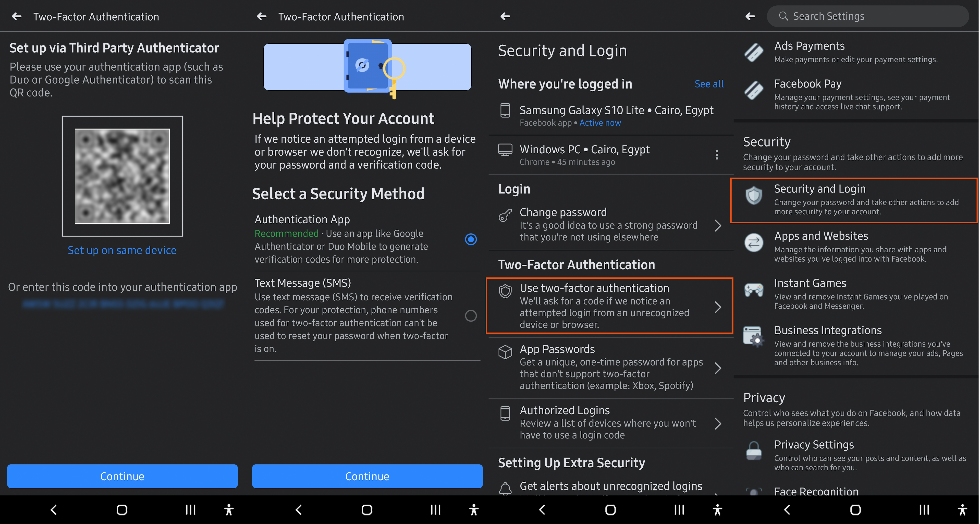
Task: Click the Security and Login shield icon
Action: pyautogui.click(x=753, y=196)
